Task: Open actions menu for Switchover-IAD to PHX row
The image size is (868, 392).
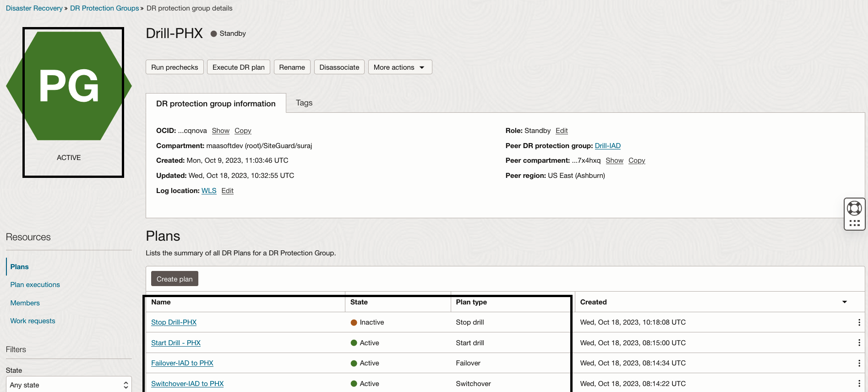Action: point(859,384)
